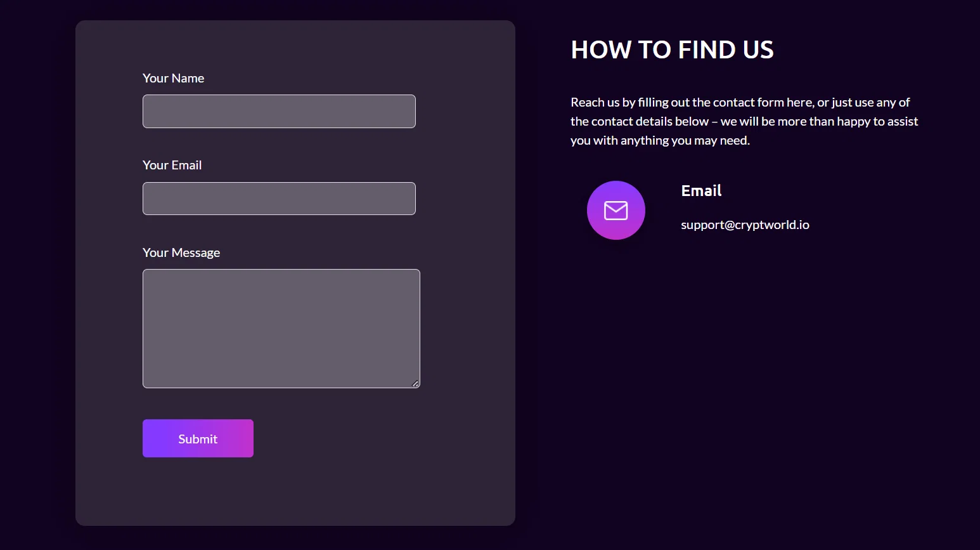This screenshot has height=550, width=980.
Task: Submit the contact form
Action: tap(198, 438)
